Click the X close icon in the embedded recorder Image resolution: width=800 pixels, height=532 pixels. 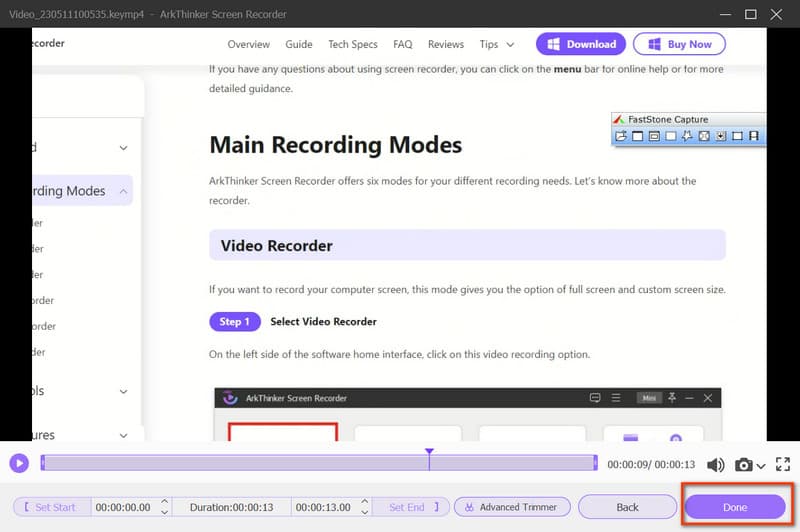708,398
